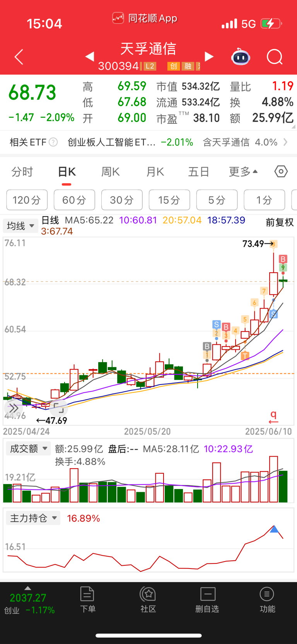
Task: Switch to next stock with right triangle
Action: [209, 57]
